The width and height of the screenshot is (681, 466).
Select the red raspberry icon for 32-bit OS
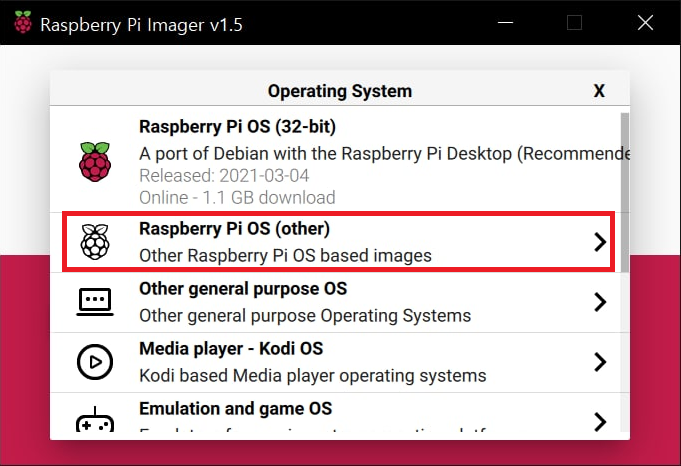95,162
